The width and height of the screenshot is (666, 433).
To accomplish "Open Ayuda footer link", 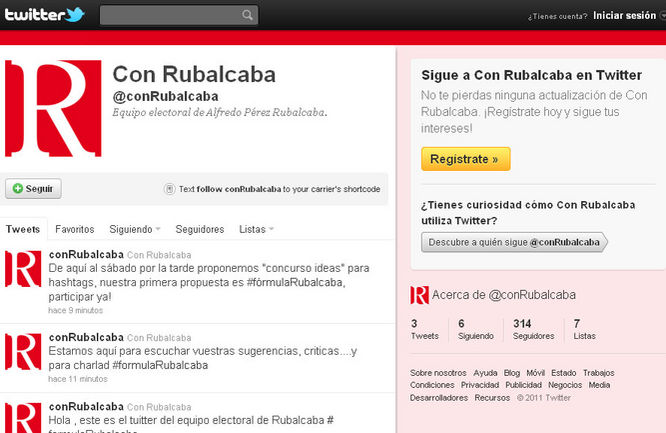I will [x=485, y=373].
